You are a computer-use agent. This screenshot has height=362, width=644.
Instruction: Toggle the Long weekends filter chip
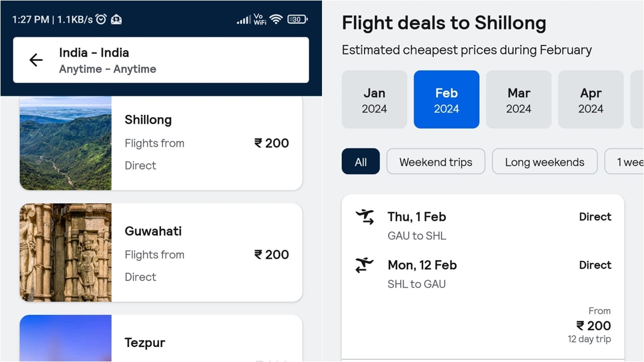[x=545, y=162]
